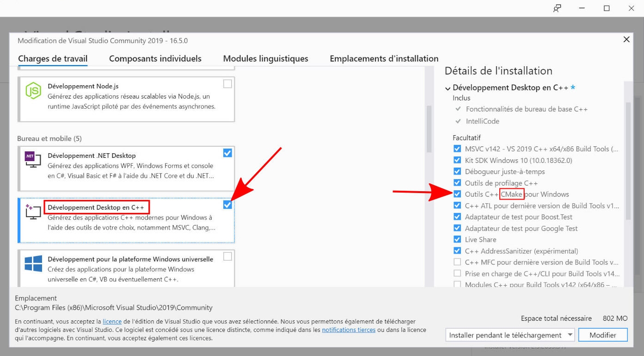The width and height of the screenshot is (644, 356).
Task: Click the Détails de l'installation heading
Action: [x=498, y=71]
